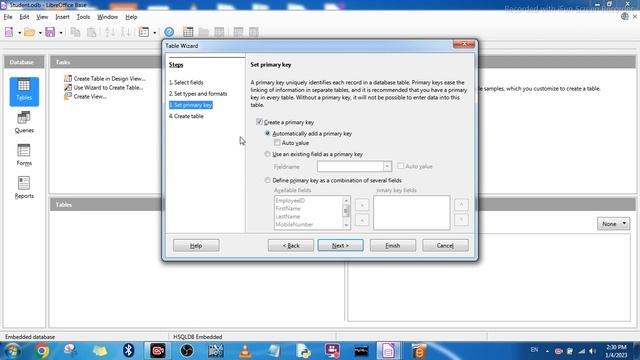Expand the Open folder dropdown arrow

pos(40,33)
